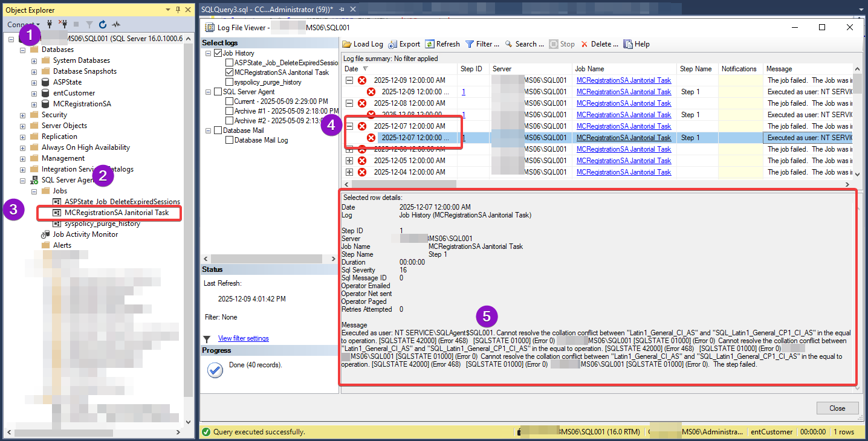This screenshot has width=868, height=441.
Task: Refresh the Log File Viewer
Action: (x=442, y=44)
